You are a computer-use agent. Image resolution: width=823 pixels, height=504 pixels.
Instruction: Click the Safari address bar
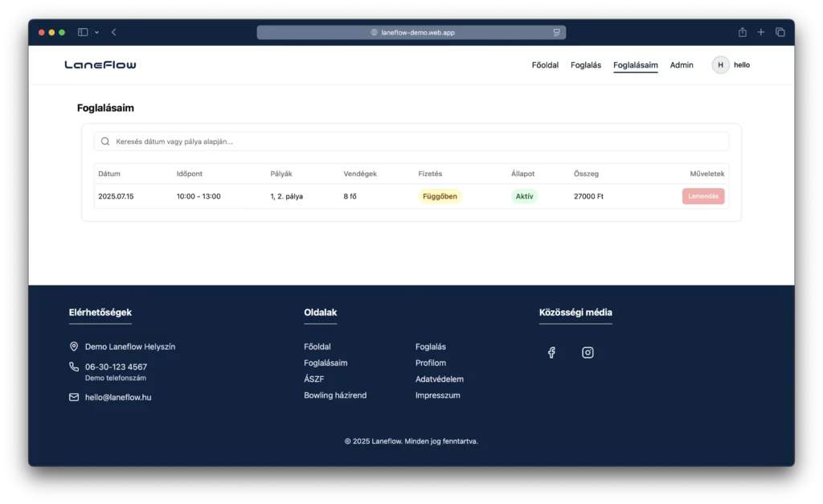tap(411, 32)
